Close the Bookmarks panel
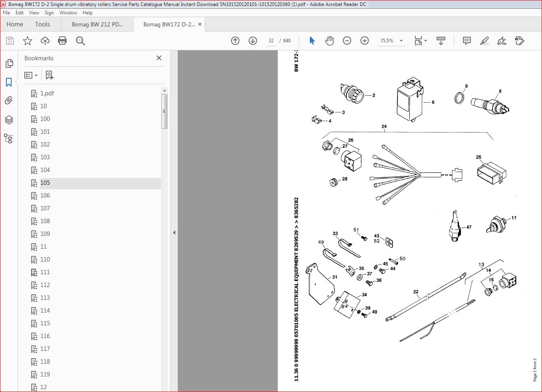Screen dimensions: 542x392 (x=159, y=58)
